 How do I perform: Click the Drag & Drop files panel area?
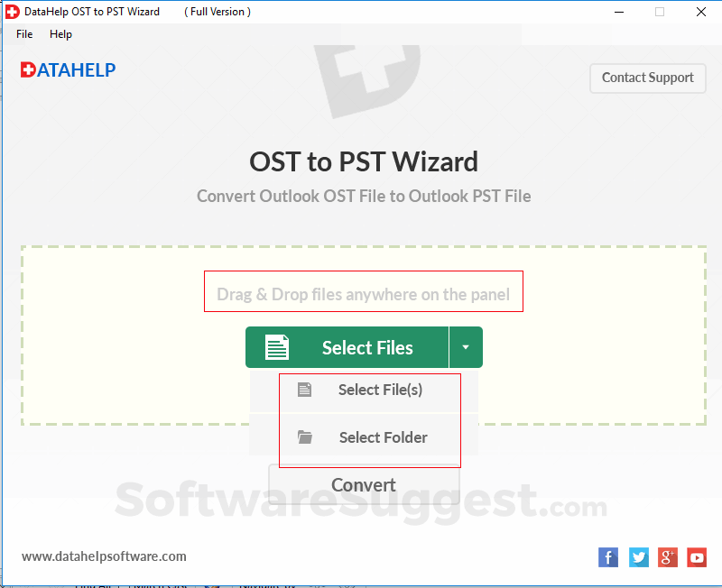(364, 335)
